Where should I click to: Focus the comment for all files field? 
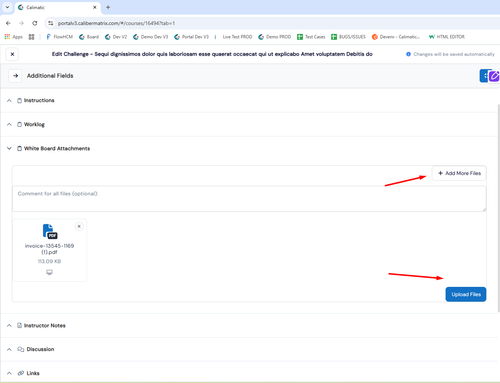click(x=249, y=199)
